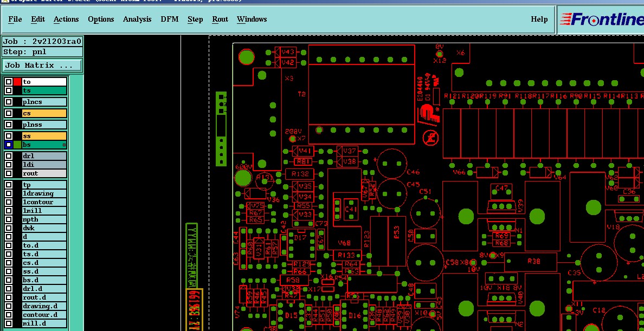Open the Actions menu
The width and height of the screenshot is (644, 331).
click(x=66, y=20)
